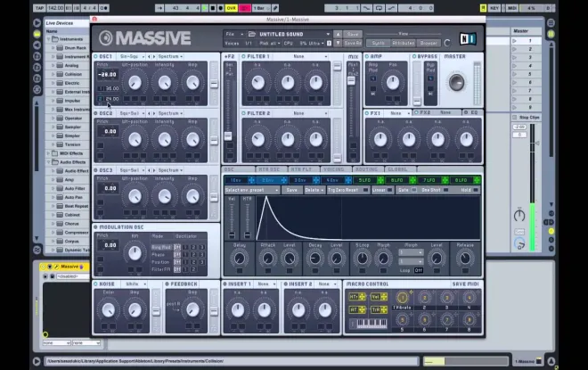The height and width of the screenshot is (370, 588).
Task: Click the 8 LFO green modulation handle icon
Action: click(x=477, y=180)
